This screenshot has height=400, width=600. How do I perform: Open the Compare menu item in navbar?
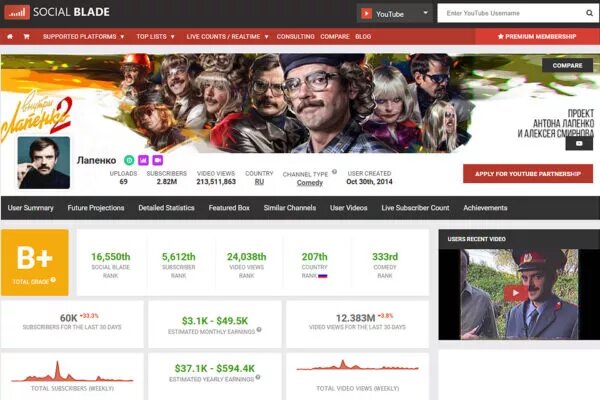click(335, 36)
